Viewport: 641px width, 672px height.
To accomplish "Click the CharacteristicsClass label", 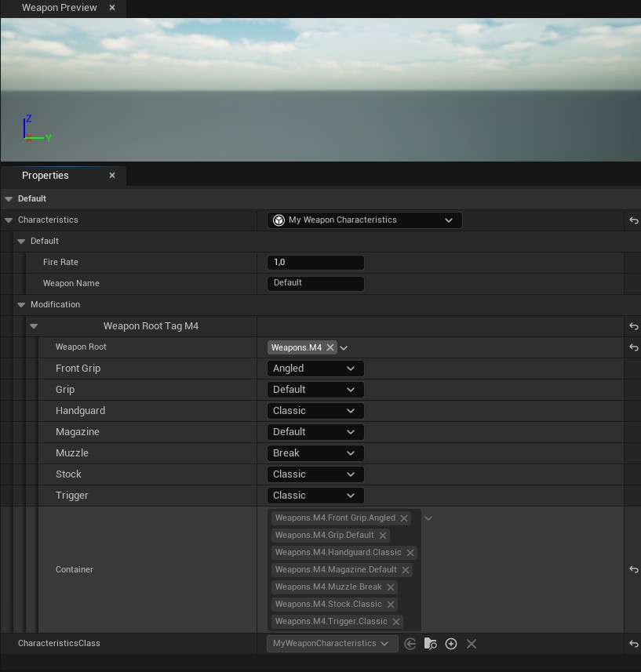I will [59, 643].
